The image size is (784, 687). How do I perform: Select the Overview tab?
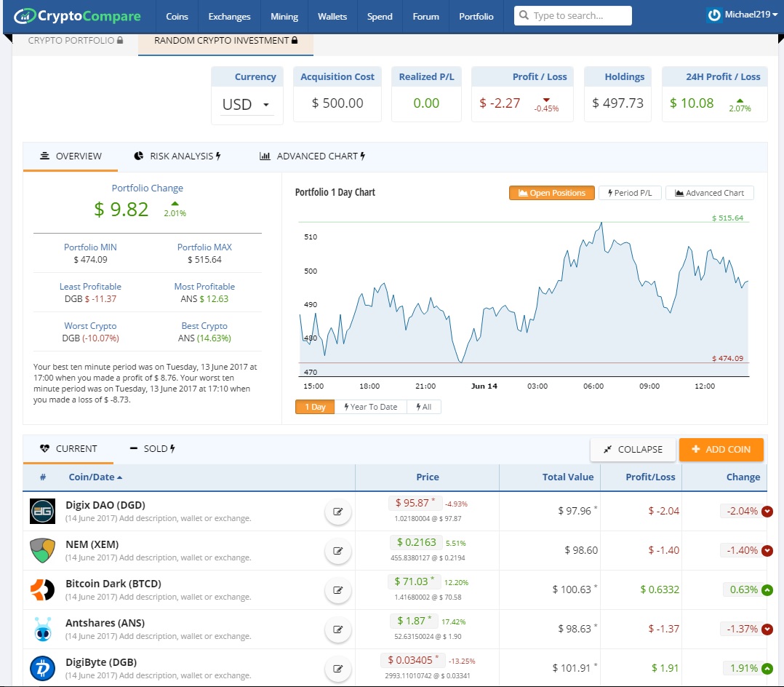point(71,156)
